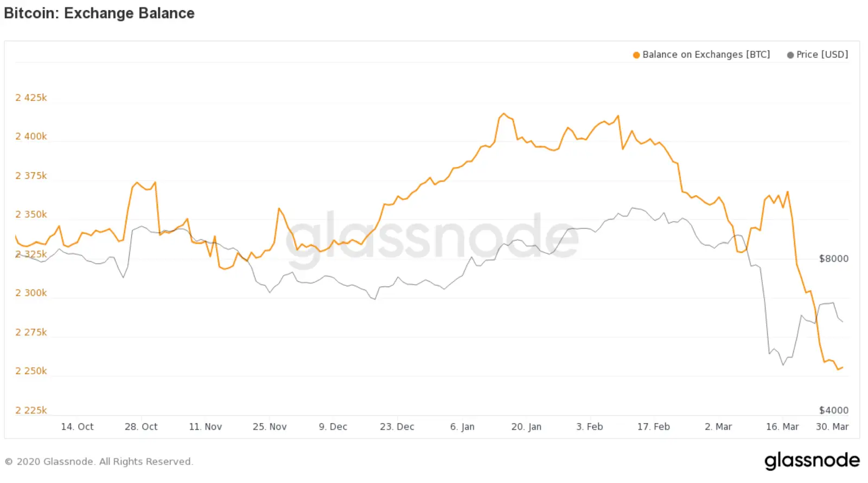The image size is (868, 483).
Task: Select the 28. Oct date label
Action: click(141, 427)
